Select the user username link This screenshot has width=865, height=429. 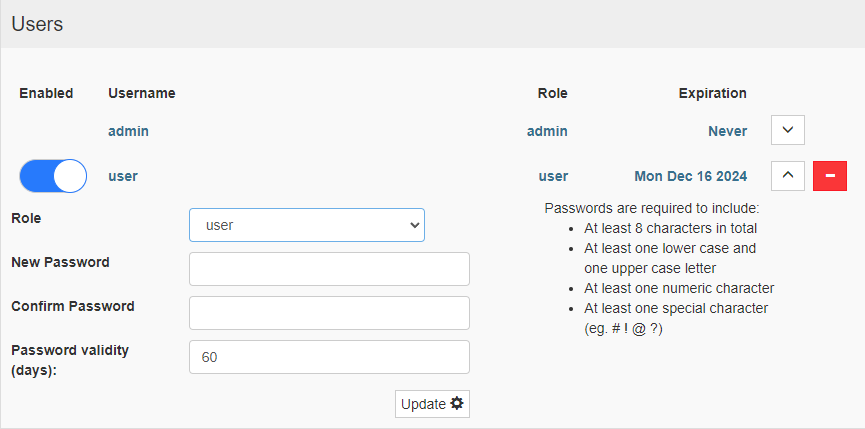[123, 176]
